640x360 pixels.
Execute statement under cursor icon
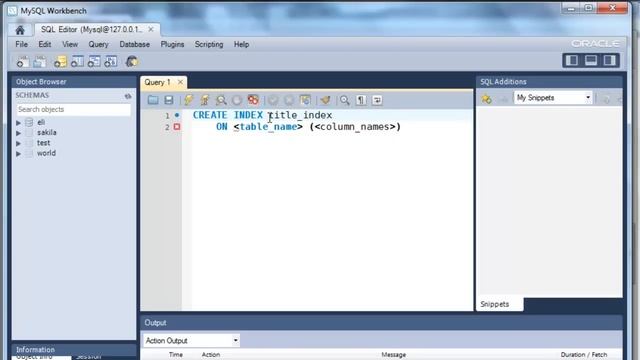[x=204, y=100]
